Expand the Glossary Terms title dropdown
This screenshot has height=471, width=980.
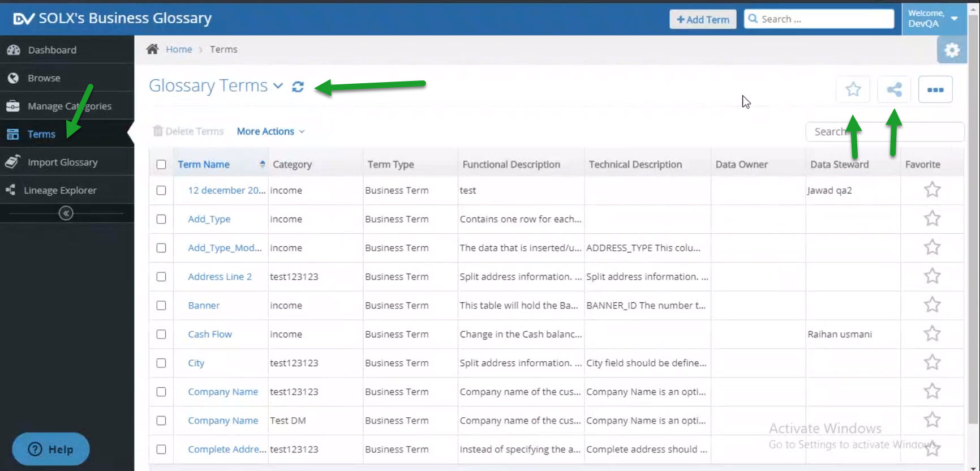278,86
